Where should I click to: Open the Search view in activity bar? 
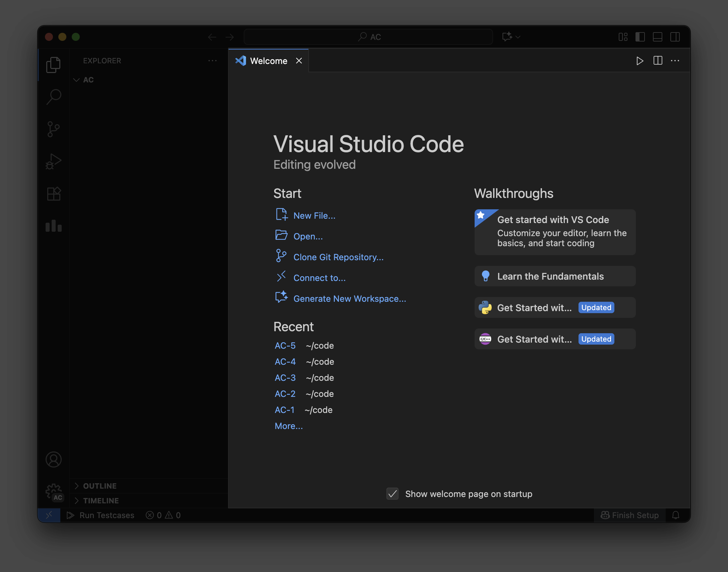pos(53,97)
